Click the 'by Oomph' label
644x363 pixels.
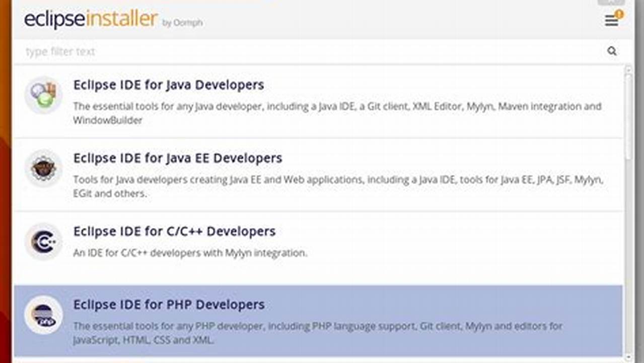click(183, 23)
